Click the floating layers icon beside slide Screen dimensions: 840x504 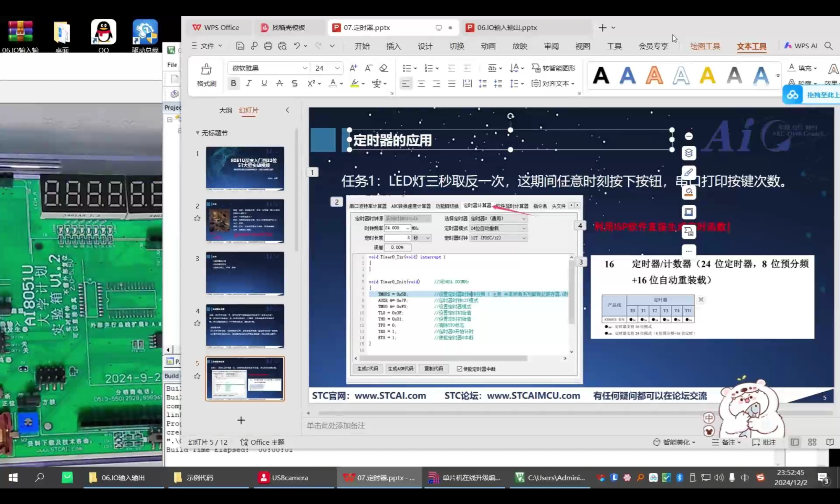pyautogui.click(x=689, y=153)
